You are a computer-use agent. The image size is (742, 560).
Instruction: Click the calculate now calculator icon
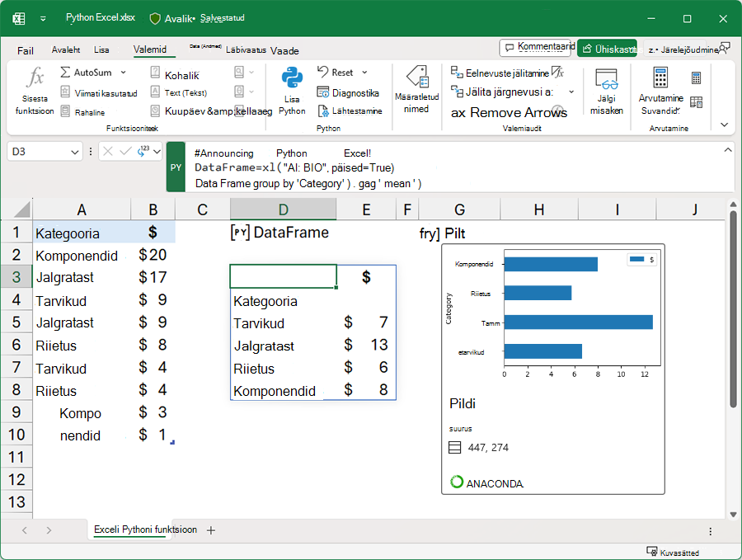pyautogui.click(x=696, y=78)
